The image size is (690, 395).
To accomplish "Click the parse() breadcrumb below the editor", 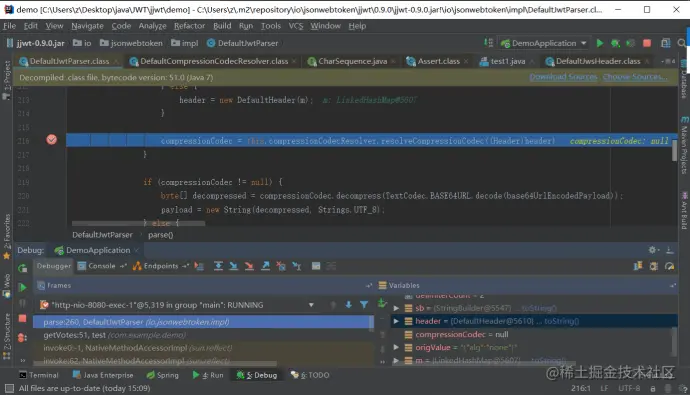I will tap(160, 235).
